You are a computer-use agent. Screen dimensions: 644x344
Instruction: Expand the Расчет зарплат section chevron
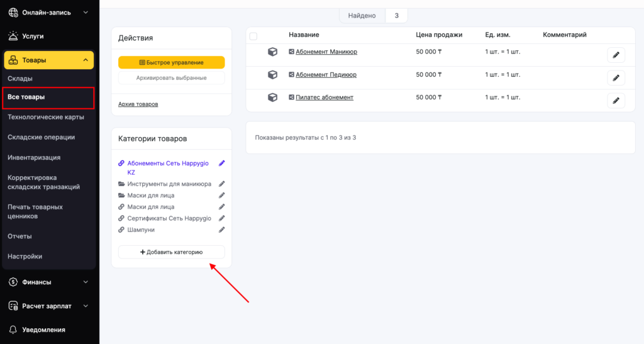(86, 306)
